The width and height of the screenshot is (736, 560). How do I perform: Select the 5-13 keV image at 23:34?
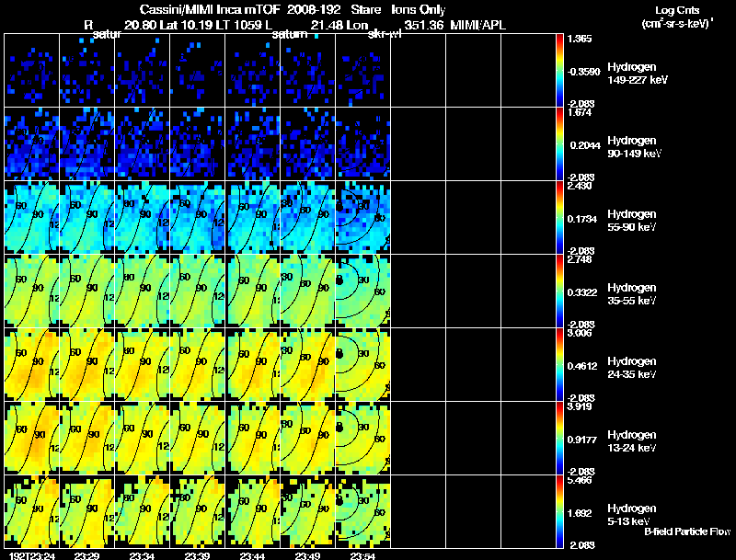tap(143, 512)
